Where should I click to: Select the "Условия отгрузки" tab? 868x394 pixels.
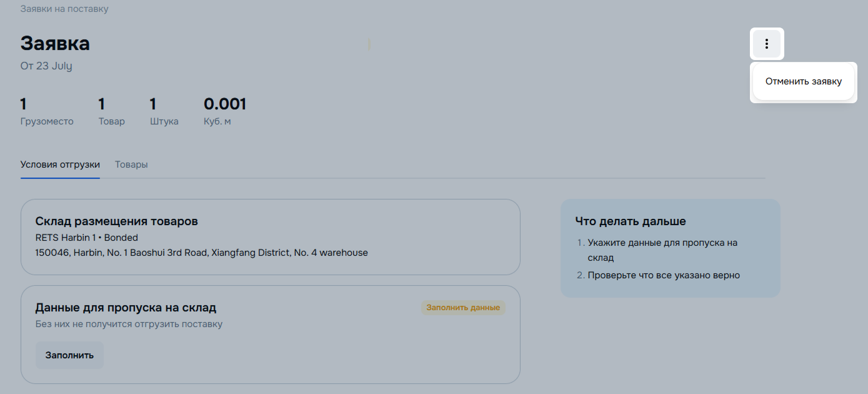click(60, 164)
